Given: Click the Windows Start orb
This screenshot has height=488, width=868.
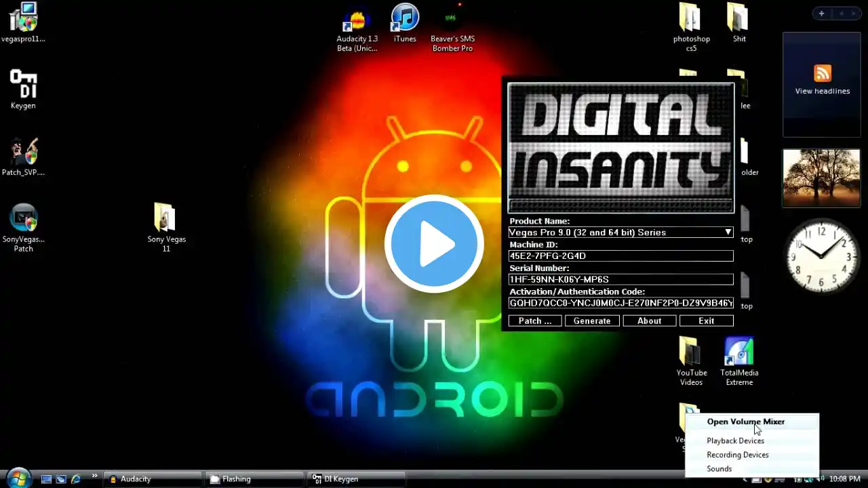Looking at the screenshot, I should pyautogui.click(x=18, y=478).
